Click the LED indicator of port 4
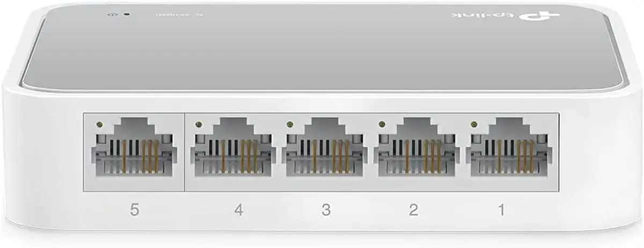The width and height of the screenshot is (644, 248). (199, 124)
